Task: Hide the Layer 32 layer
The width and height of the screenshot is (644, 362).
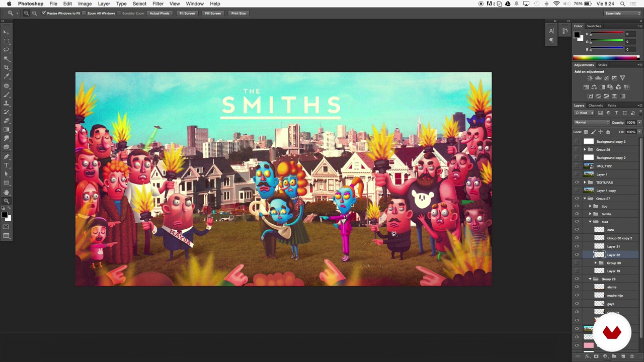Action: 577,255
